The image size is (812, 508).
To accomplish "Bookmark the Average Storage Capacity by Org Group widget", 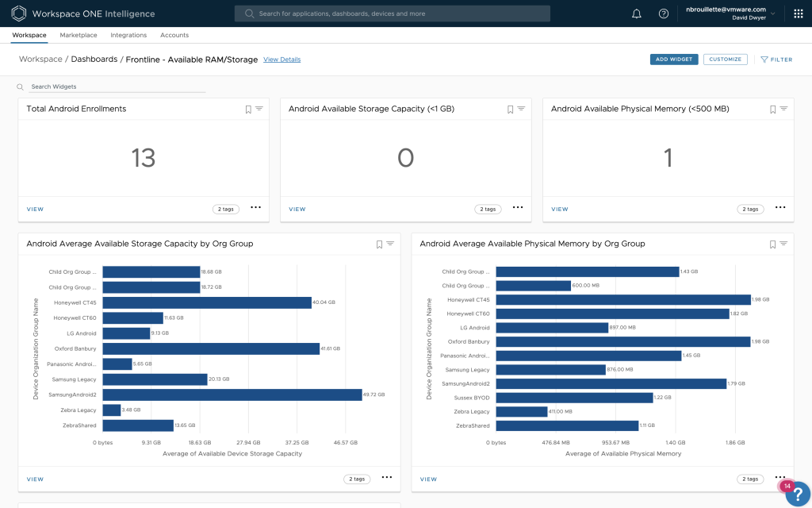I will (379, 244).
